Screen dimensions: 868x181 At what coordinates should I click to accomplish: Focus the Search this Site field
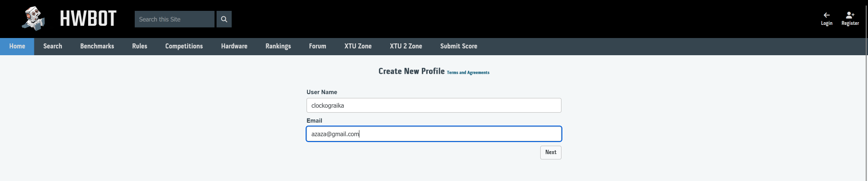(x=175, y=19)
